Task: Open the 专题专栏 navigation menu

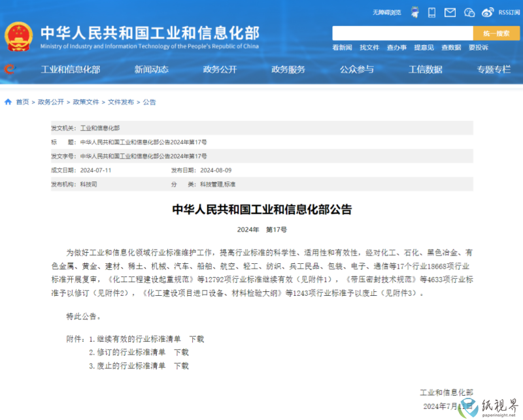Action: pos(494,69)
